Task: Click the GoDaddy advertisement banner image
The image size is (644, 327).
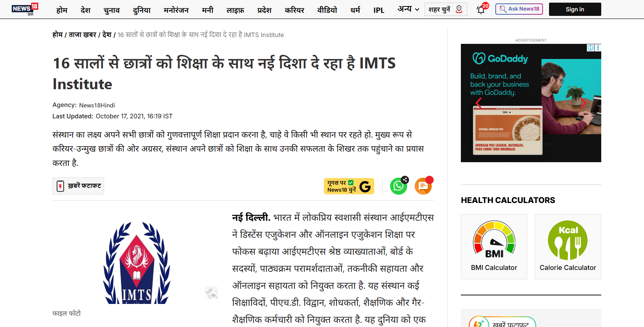Action: coord(531,103)
